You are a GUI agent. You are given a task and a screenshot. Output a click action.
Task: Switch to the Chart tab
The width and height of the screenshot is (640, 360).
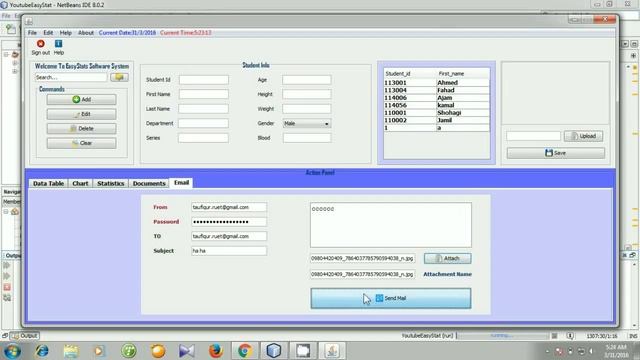[80, 183]
